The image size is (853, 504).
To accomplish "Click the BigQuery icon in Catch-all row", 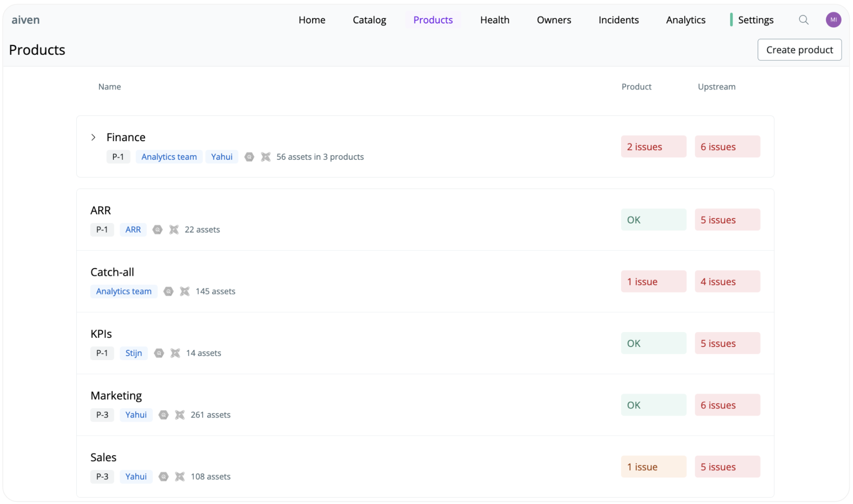I will (x=168, y=291).
